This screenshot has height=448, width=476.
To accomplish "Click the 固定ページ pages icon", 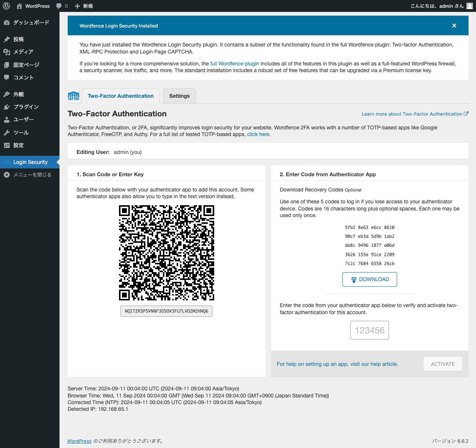I will coord(7,65).
